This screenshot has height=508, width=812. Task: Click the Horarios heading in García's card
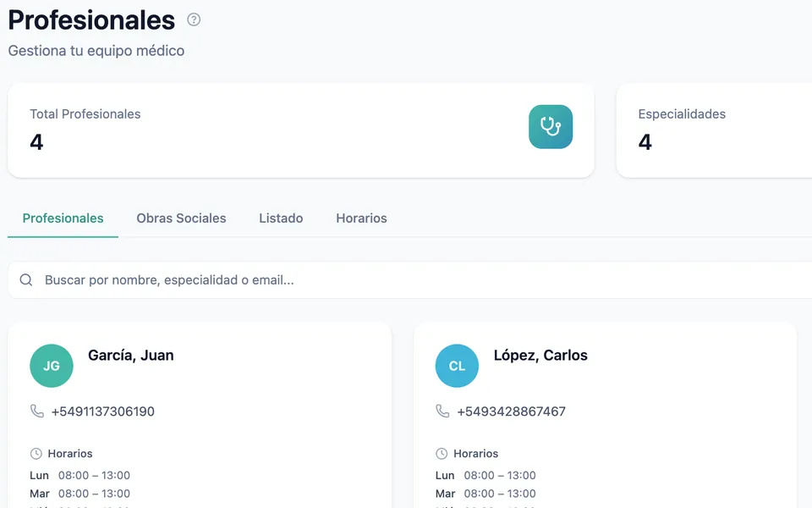coord(70,454)
